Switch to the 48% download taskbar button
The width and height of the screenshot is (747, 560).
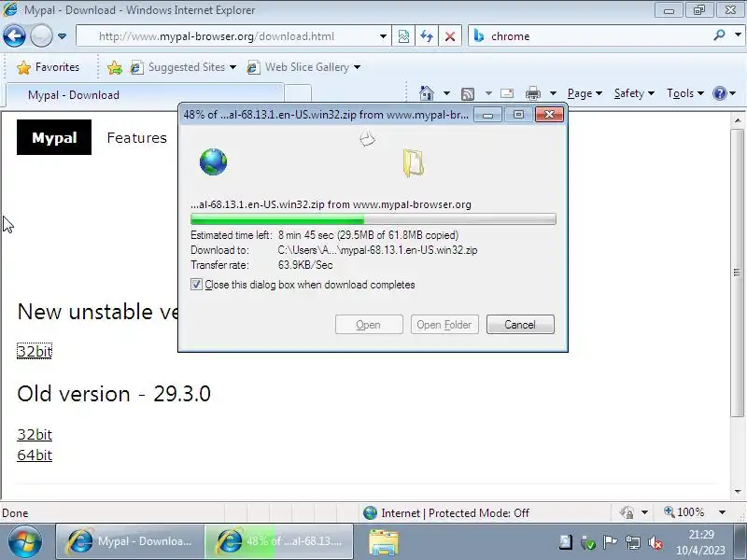click(x=279, y=541)
